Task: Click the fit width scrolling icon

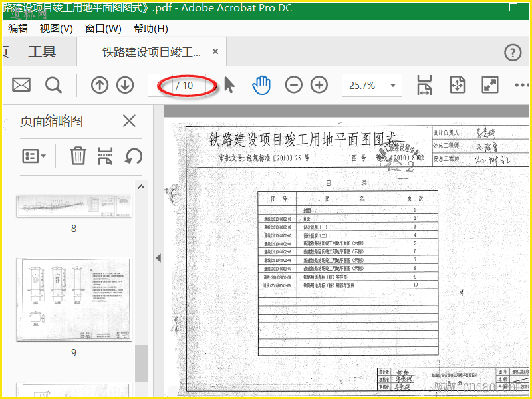Action: tap(424, 85)
